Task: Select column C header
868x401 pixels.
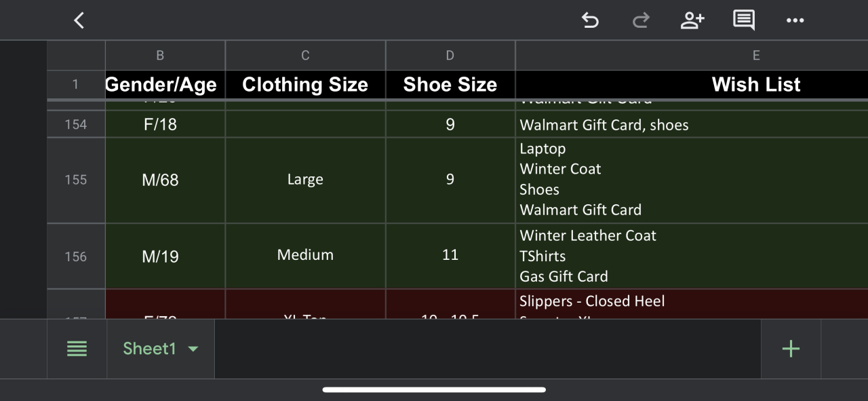Action: (x=305, y=56)
